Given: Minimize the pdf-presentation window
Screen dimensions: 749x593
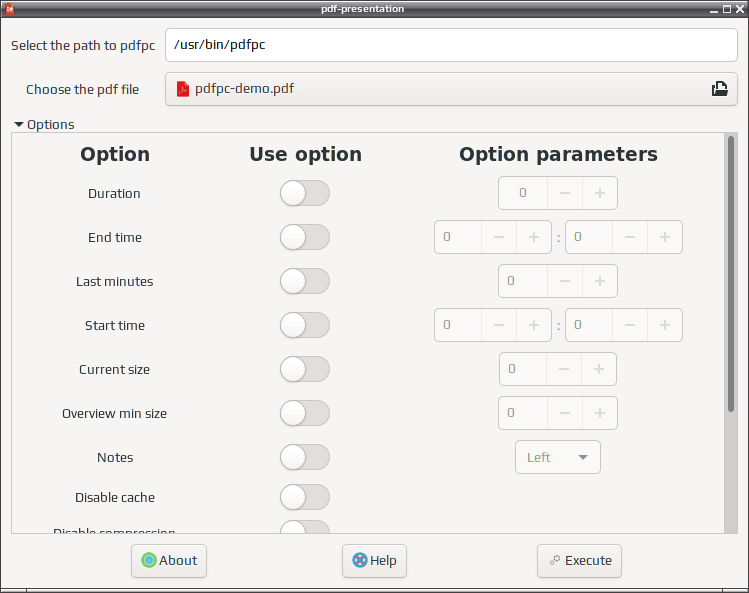Looking at the screenshot, I should (x=714, y=9).
